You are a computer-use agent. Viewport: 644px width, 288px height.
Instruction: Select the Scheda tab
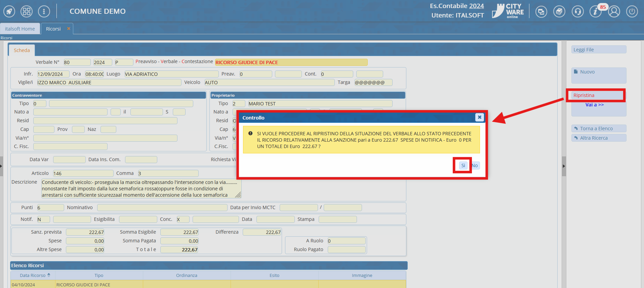point(22,50)
